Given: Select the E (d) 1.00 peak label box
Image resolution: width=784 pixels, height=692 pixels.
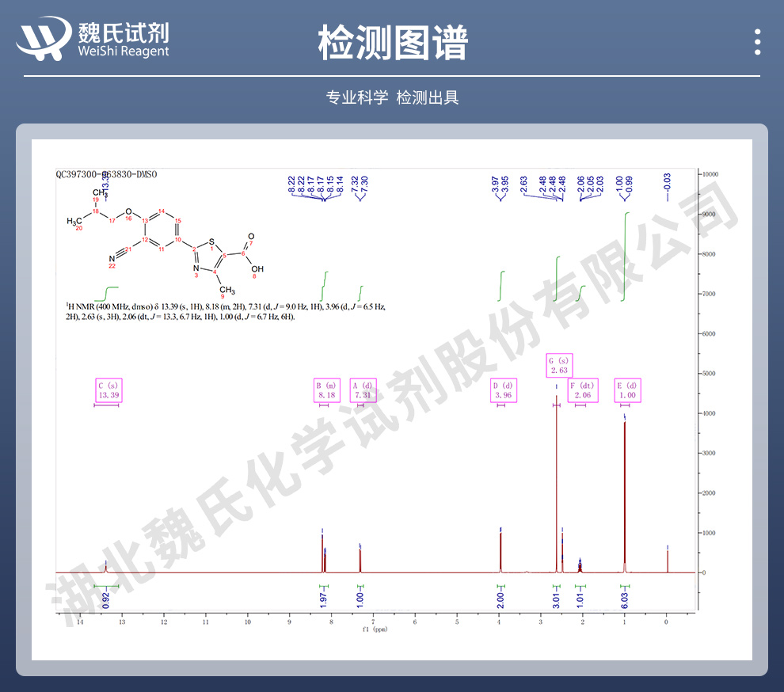Looking at the screenshot, I should click(627, 390).
